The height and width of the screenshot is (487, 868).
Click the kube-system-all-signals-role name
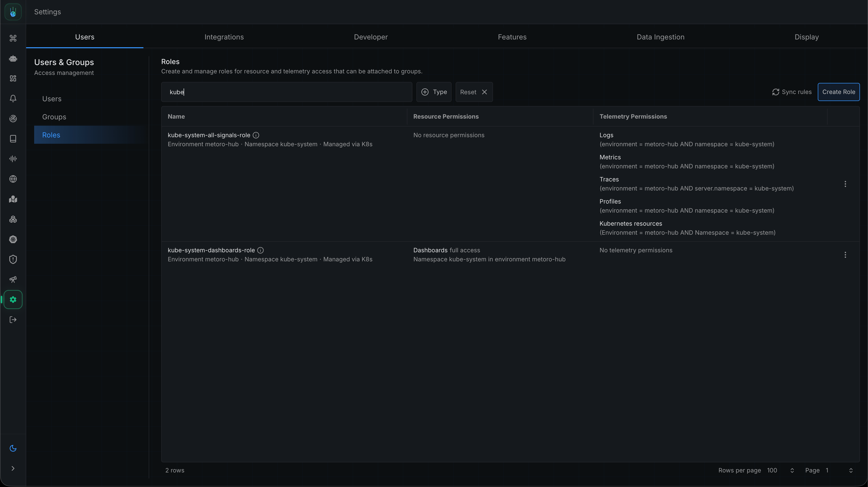tap(209, 135)
